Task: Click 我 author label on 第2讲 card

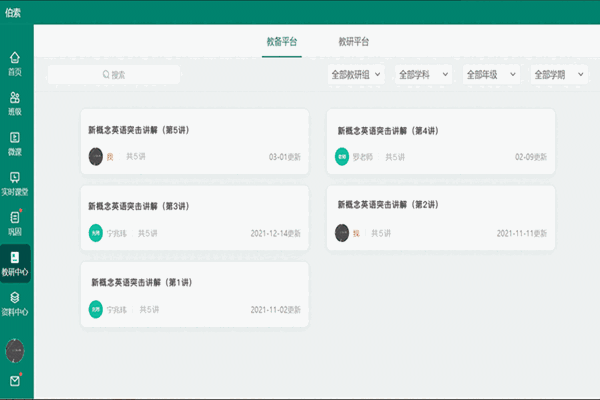Action: pos(356,233)
